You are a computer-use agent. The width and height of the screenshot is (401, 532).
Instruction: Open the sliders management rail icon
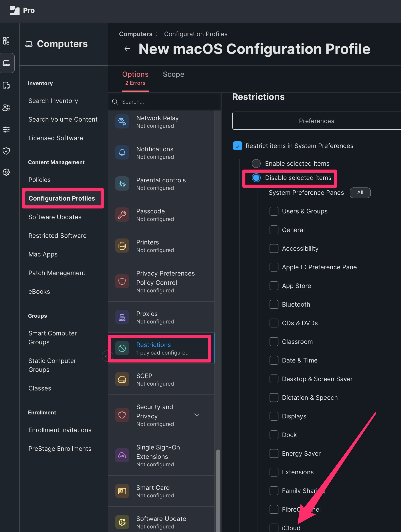click(x=6, y=129)
